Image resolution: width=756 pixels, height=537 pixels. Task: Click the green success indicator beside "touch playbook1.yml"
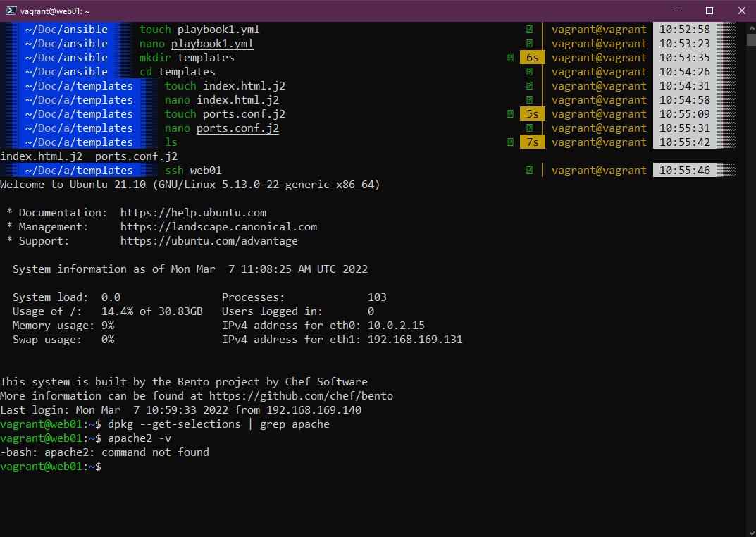tap(528, 29)
